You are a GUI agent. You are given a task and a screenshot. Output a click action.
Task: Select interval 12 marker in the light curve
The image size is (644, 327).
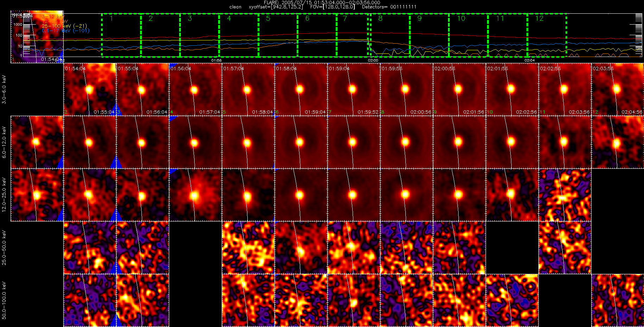tap(539, 18)
